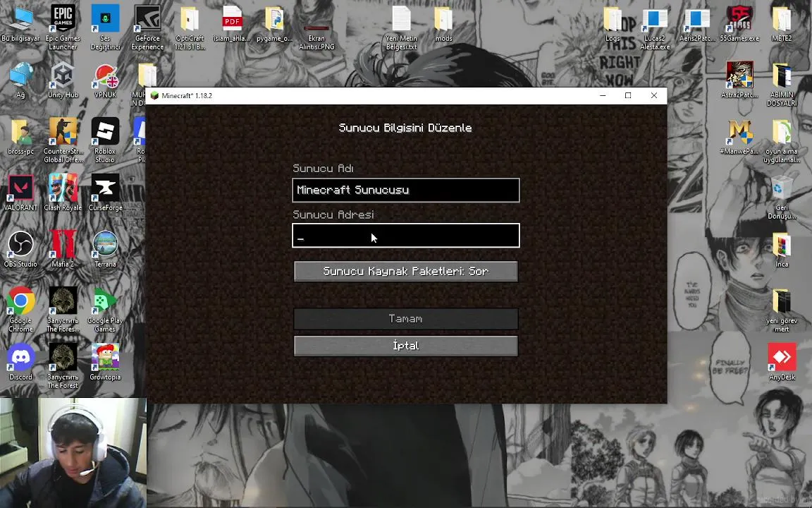Open Counter-Strike Global Offensive icon

(x=63, y=140)
